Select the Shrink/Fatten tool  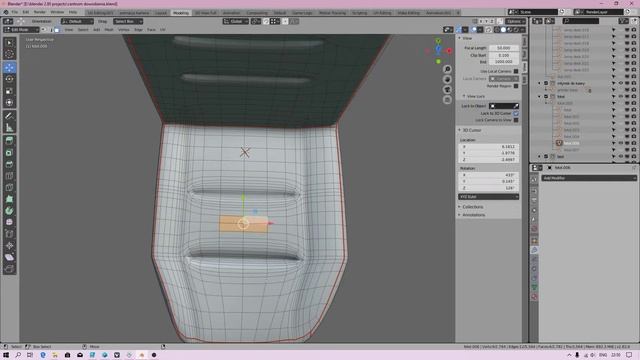point(9,245)
